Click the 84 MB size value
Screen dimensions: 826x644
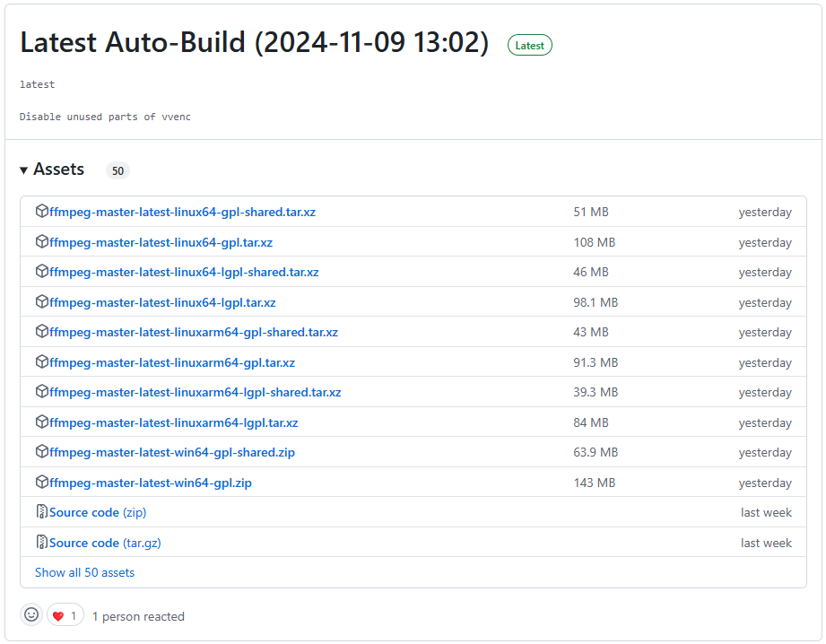click(591, 422)
